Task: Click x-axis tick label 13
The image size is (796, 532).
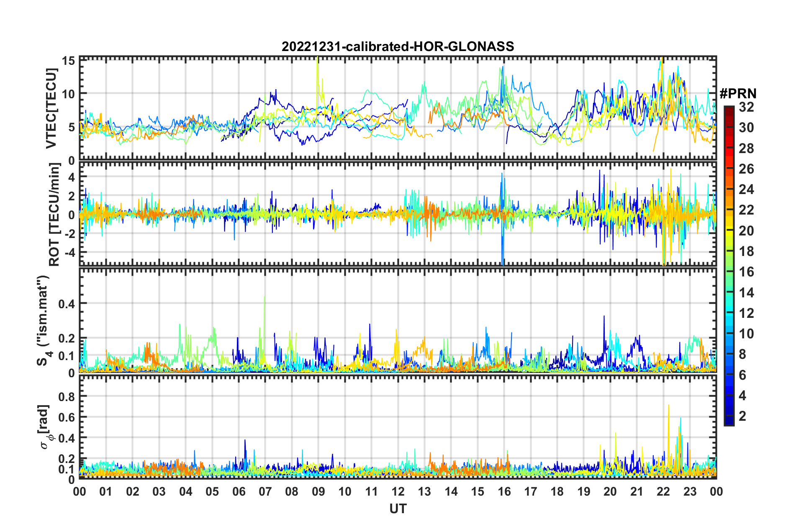Action: point(424,492)
